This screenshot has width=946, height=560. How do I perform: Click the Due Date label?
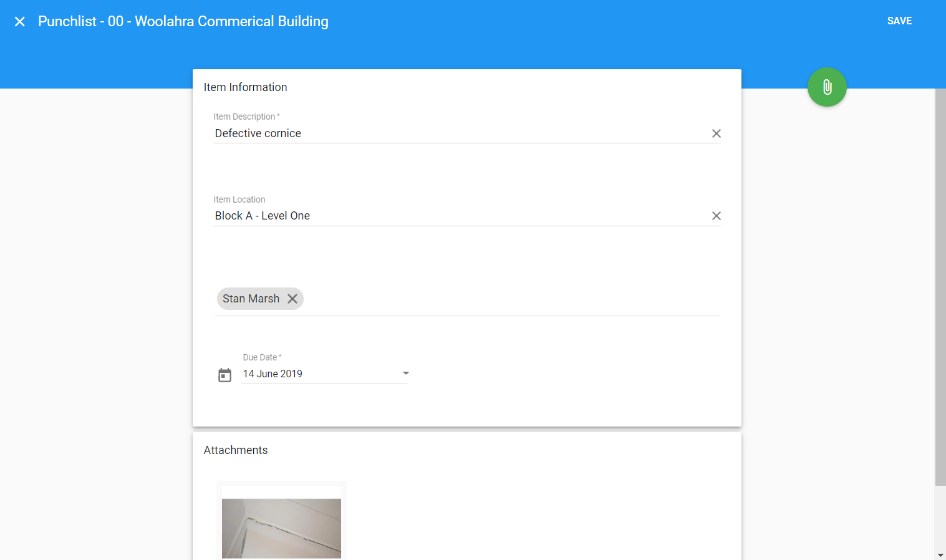coord(262,357)
